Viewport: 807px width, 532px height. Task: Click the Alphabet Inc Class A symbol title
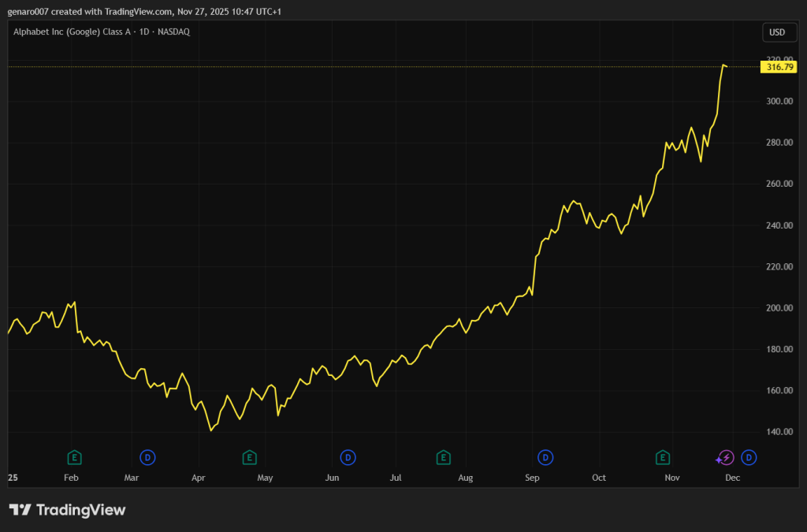102,32
